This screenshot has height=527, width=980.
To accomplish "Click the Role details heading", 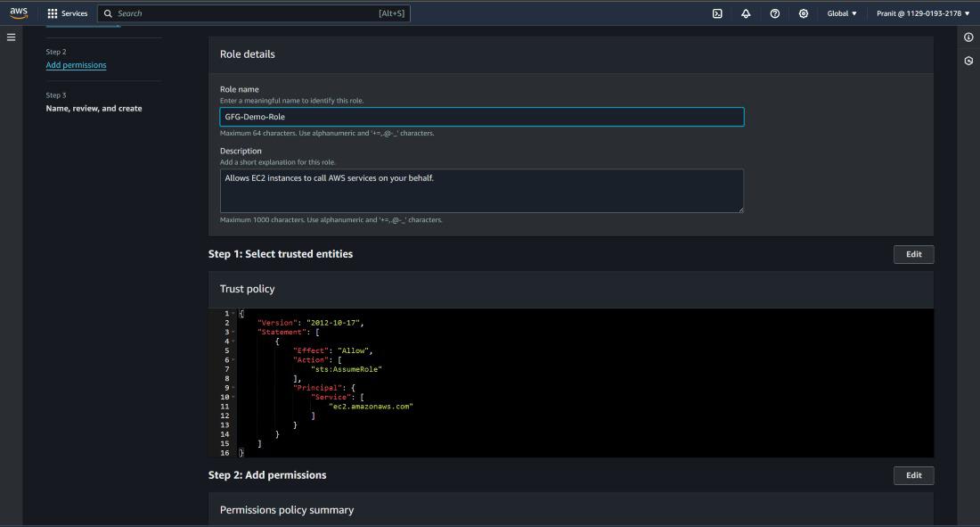I will (x=247, y=54).
